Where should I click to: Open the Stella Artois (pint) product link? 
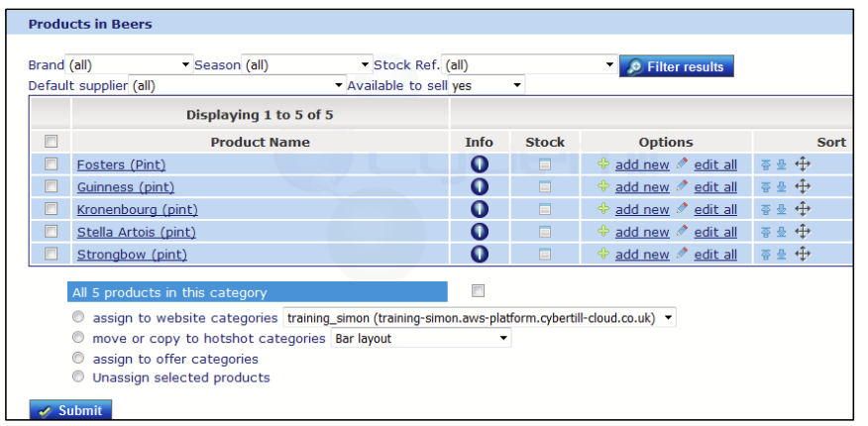137,232
